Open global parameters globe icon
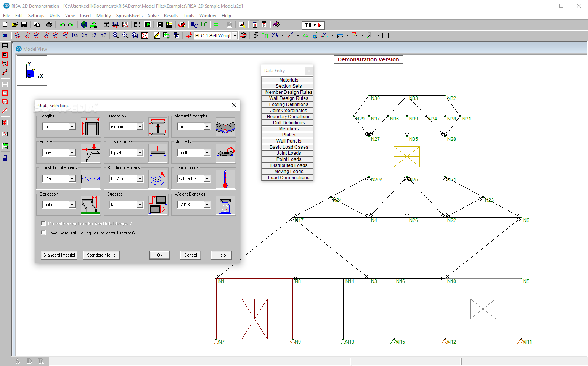The height and width of the screenshot is (366, 588). 84,24
